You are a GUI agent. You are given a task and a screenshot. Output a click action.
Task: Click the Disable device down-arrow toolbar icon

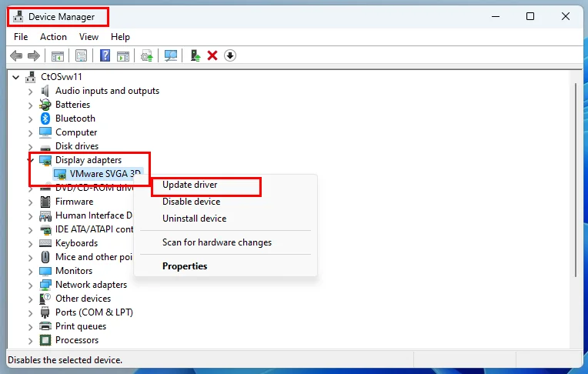tap(229, 55)
